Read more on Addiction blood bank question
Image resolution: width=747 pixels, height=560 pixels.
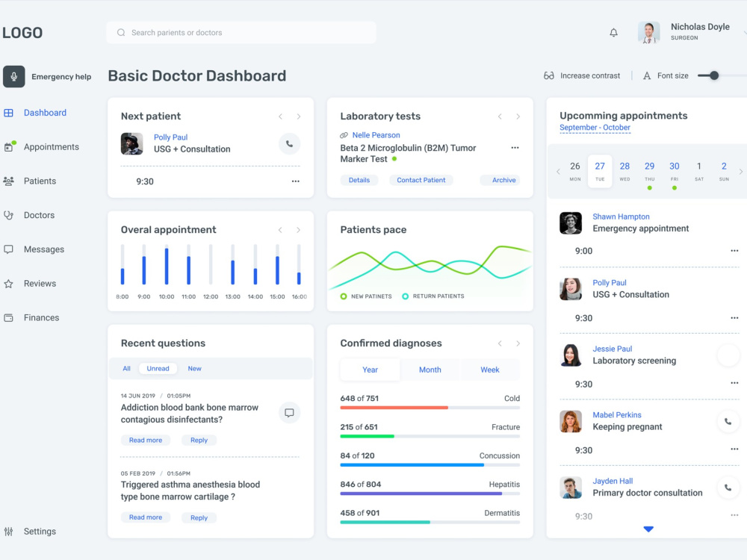click(x=146, y=440)
